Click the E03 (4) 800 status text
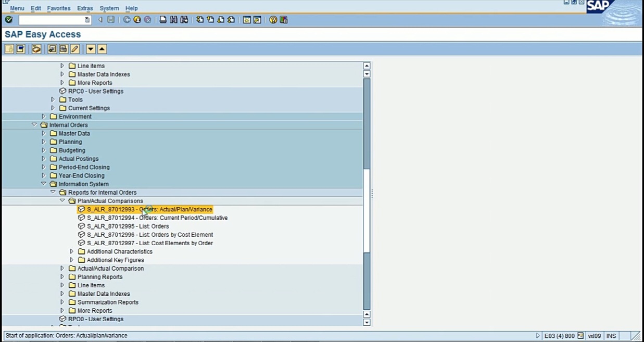This screenshot has height=342, width=644. [559, 336]
